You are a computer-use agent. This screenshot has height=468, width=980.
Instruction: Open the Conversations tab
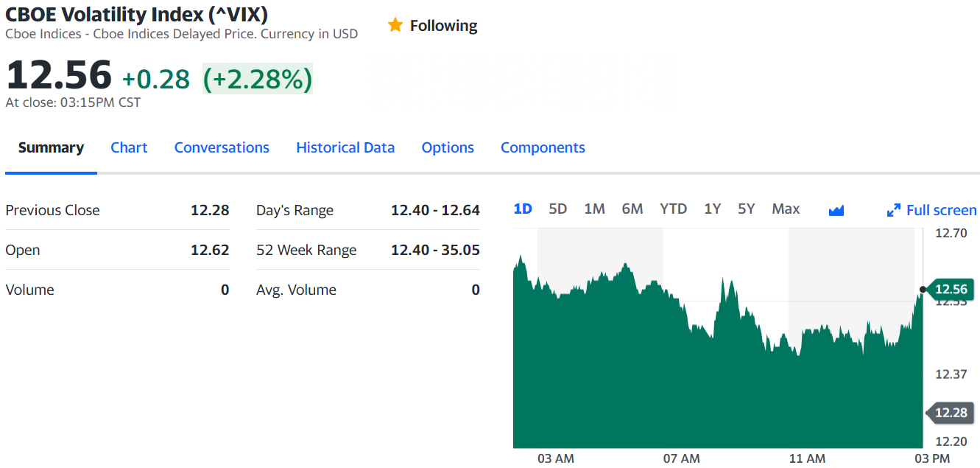222,147
